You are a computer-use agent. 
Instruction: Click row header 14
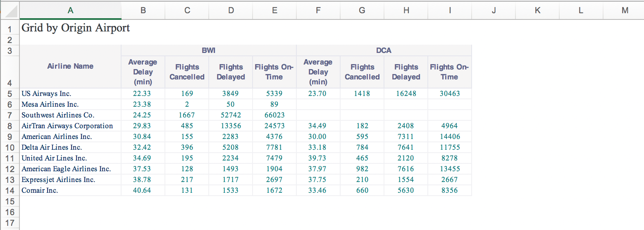pos(10,190)
